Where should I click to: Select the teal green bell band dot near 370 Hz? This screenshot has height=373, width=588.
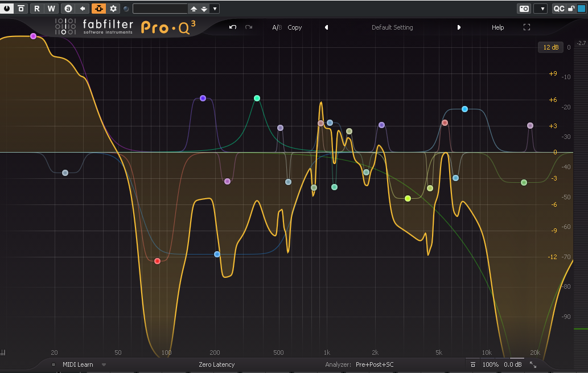point(257,98)
